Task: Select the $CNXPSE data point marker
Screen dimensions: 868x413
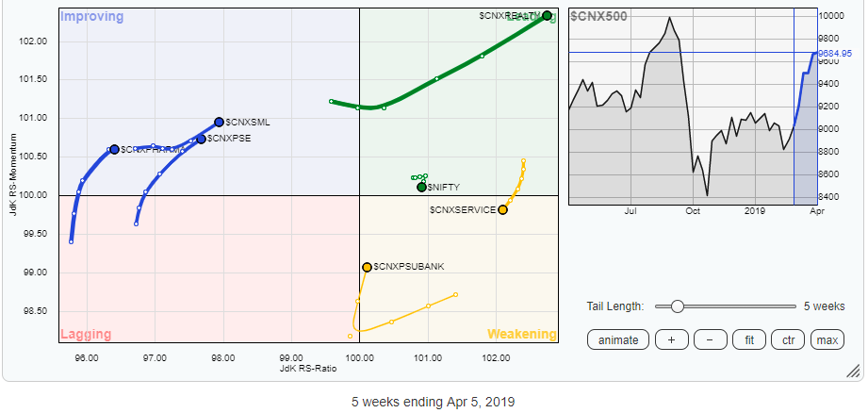Action: [201, 139]
